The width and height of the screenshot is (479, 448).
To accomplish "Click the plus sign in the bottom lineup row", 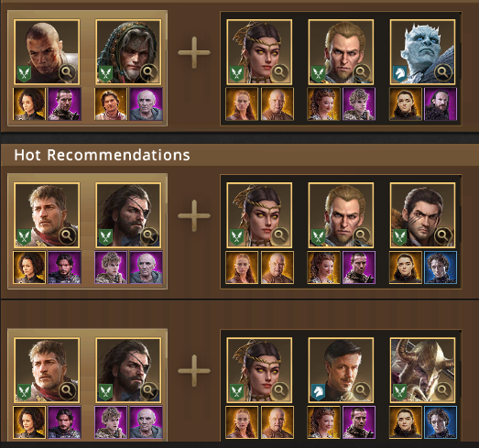I will [194, 371].
